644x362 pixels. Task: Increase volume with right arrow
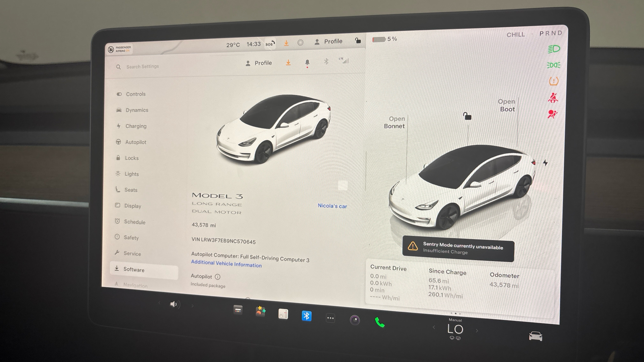pyautogui.click(x=193, y=306)
